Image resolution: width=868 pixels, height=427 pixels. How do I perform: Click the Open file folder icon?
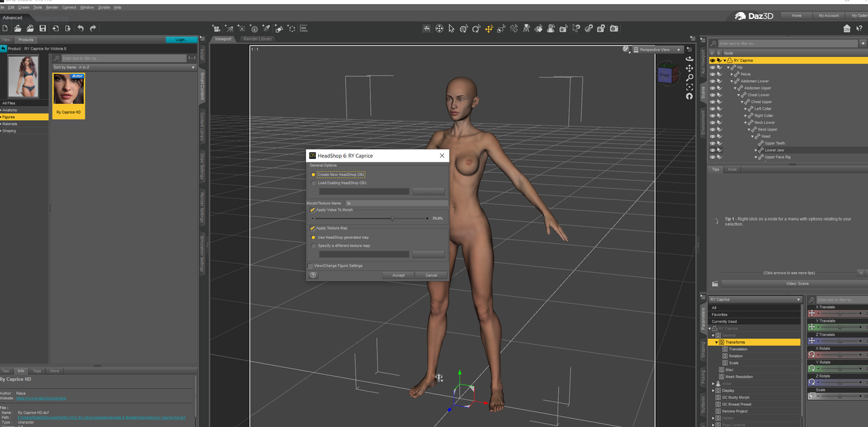[18, 29]
